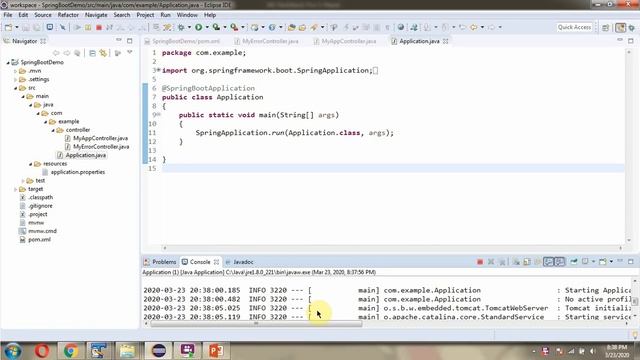640x360 pixels.
Task: Open the Navigate menu
Action: pos(96,15)
